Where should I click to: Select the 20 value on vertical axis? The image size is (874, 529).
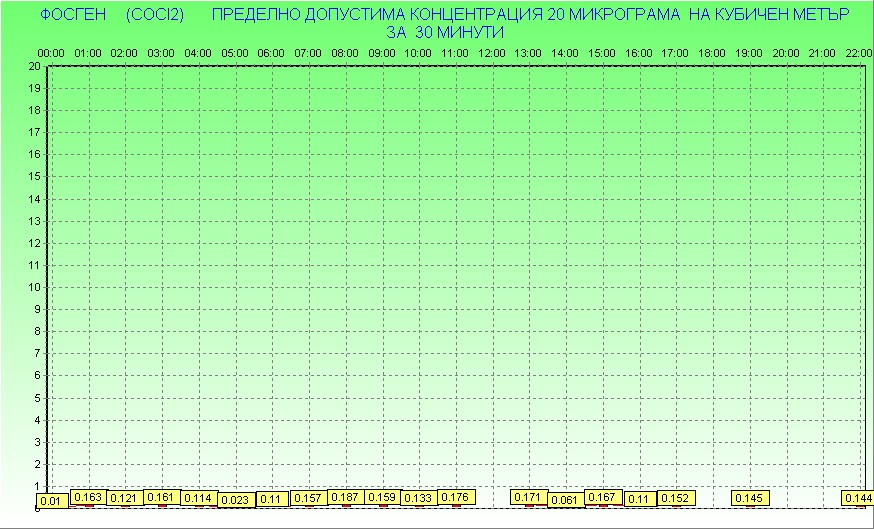coord(35,66)
